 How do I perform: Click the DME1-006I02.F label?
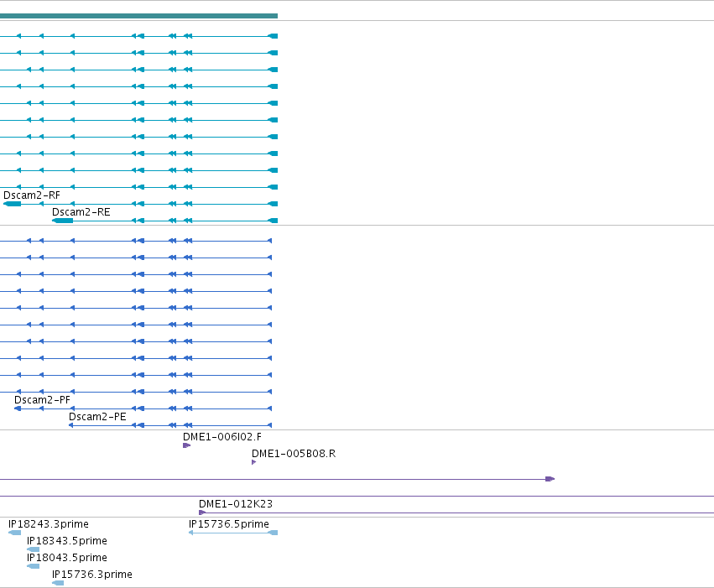(x=222, y=437)
